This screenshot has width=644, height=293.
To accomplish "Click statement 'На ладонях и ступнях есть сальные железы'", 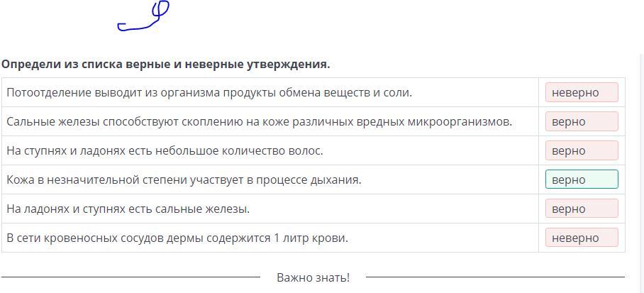I will 128,209.
